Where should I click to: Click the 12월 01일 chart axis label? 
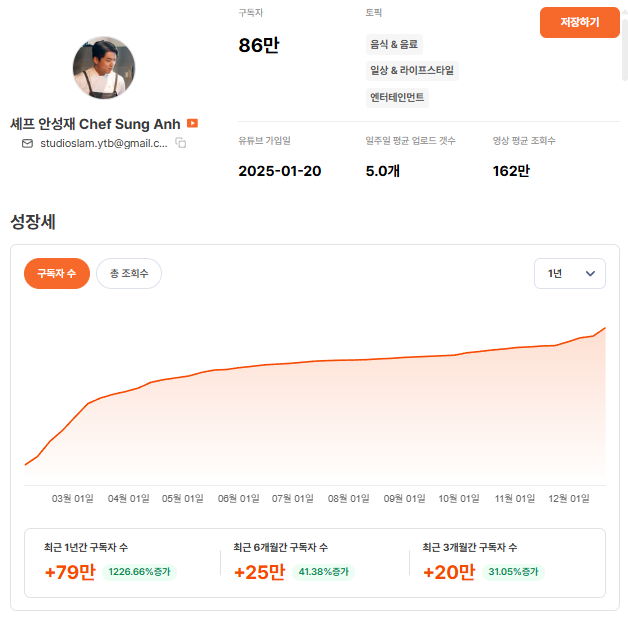coord(570,498)
